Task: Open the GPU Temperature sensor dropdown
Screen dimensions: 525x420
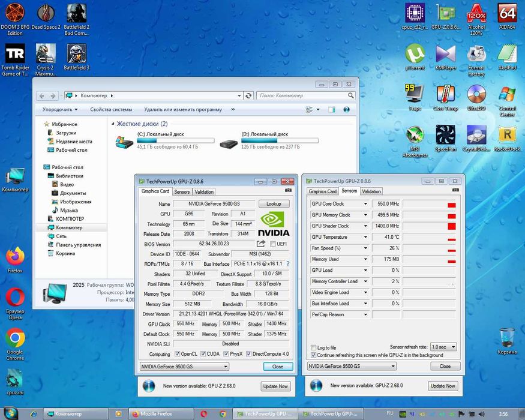Action: coord(365,237)
